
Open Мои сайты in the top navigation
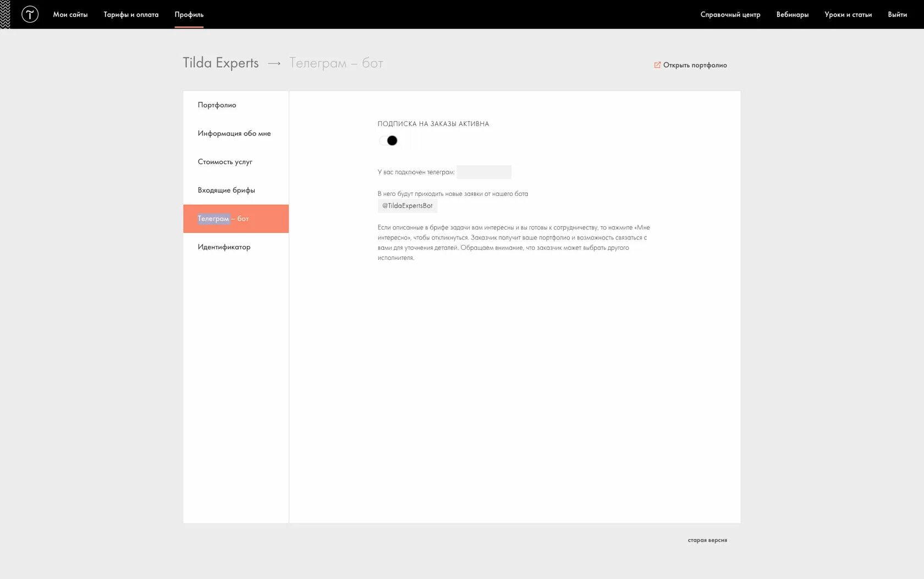[x=70, y=14]
